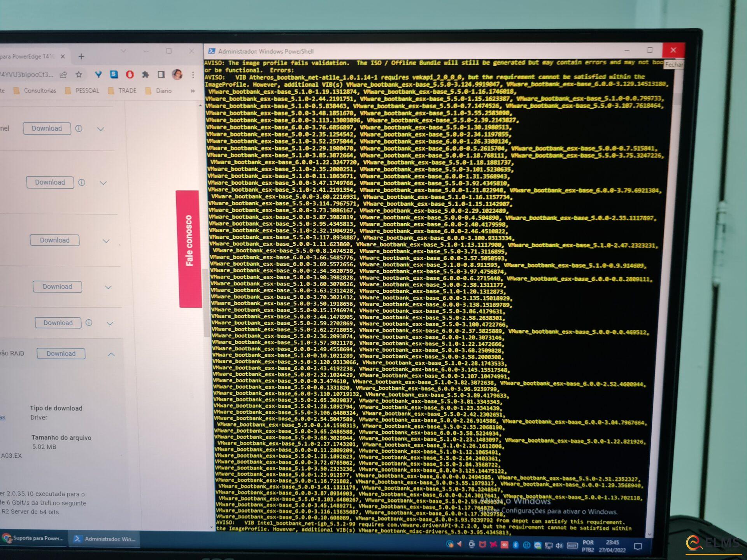Toggle the Chrome side panel
The image size is (747, 560).
coord(161,74)
